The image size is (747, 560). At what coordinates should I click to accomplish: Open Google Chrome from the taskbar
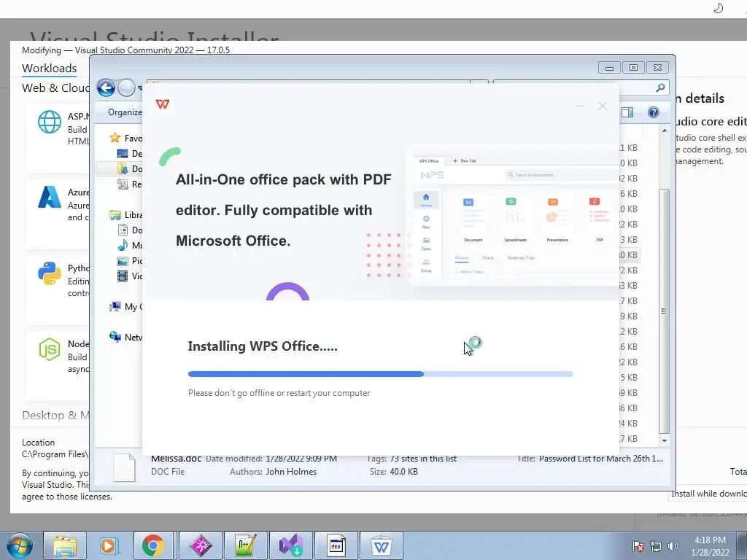click(x=152, y=545)
